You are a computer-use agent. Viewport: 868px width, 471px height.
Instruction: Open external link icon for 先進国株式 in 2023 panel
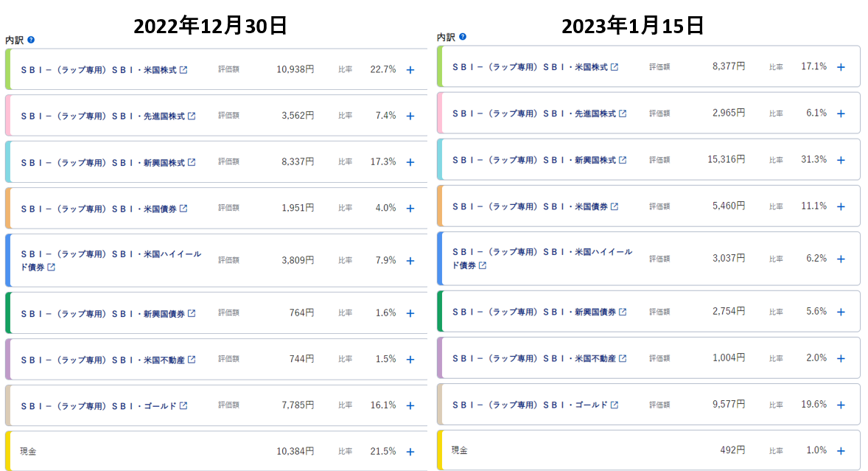pyautogui.click(x=623, y=114)
